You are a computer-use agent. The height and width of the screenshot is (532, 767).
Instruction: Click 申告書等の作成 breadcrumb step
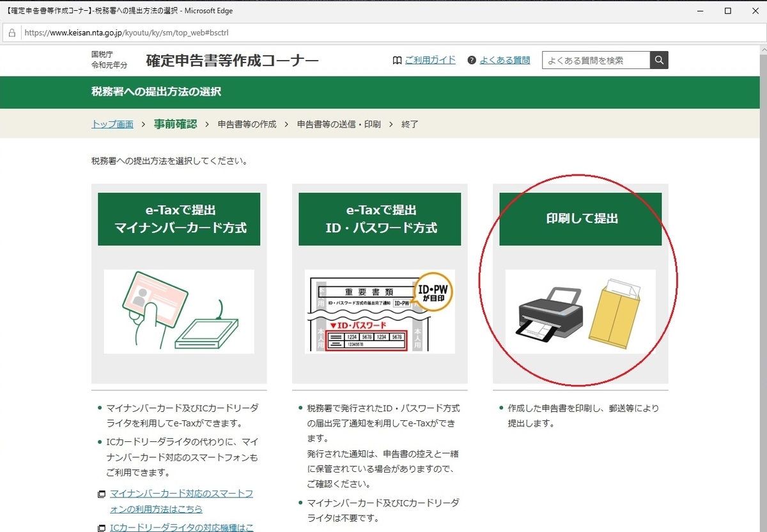(247, 124)
